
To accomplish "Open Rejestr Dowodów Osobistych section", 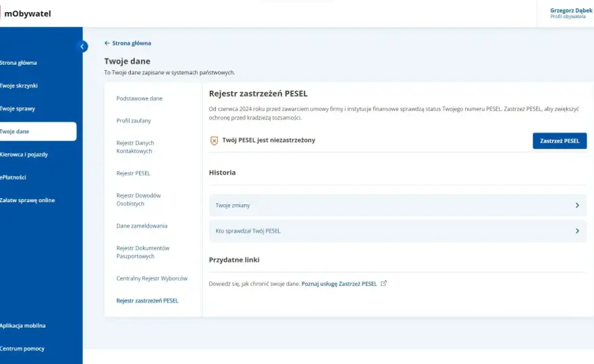I will [138, 200].
